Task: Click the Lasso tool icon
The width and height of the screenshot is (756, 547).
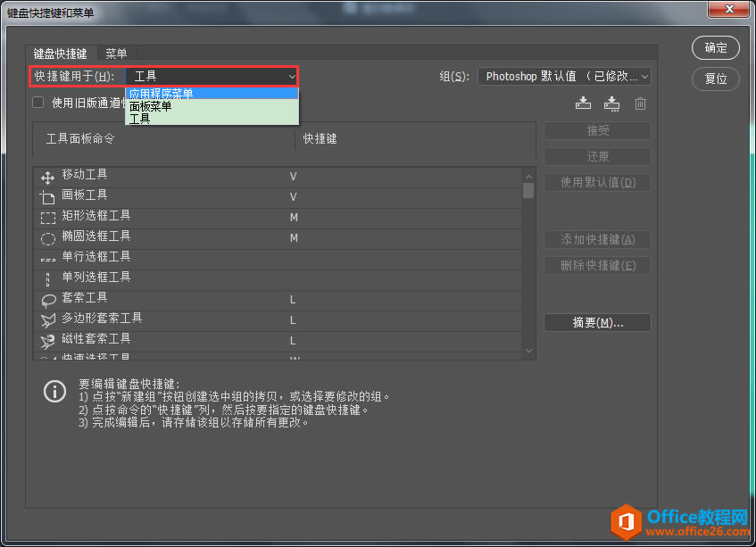Action: coord(47,300)
